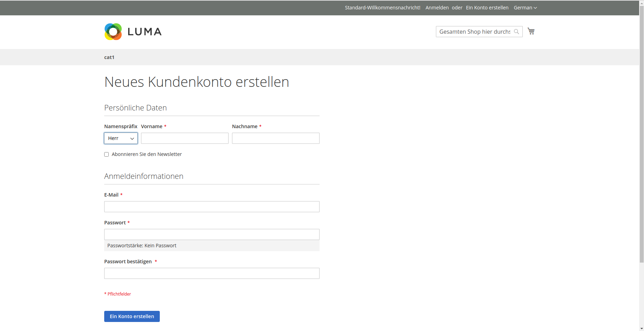The image size is (644, 331).
Task: Click the Anmelden link
Action: tap(437, 8)
